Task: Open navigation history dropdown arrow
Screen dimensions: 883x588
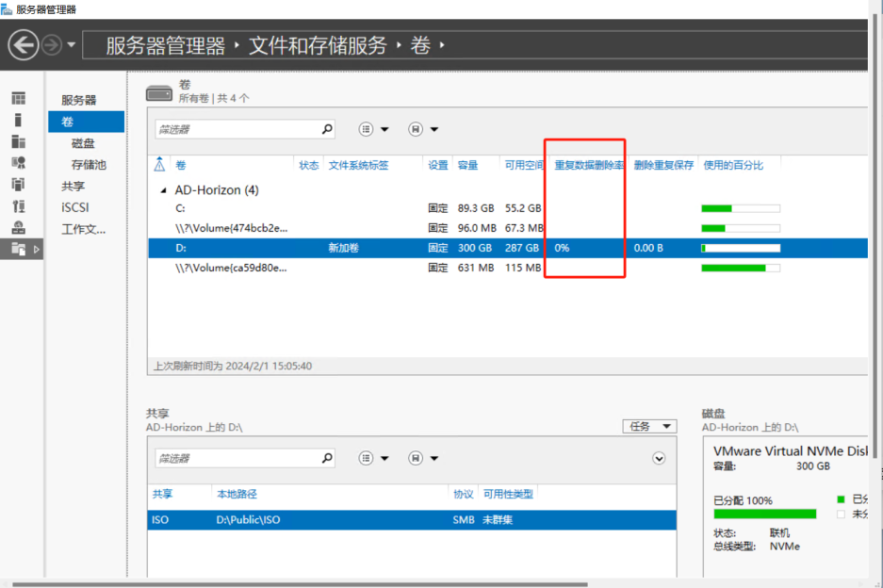Action: click(x=71, y=44)
